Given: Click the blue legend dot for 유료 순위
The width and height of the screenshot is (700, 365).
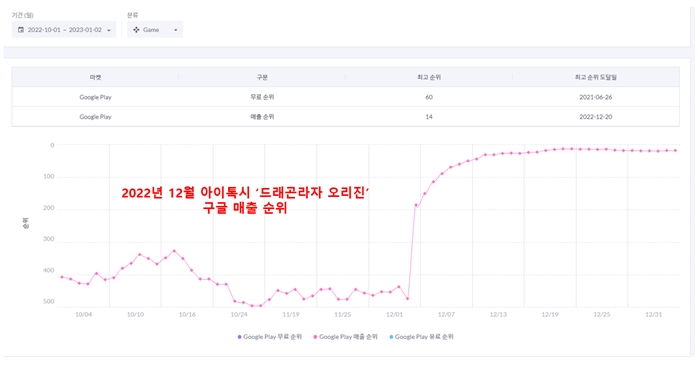Looking at the screenshot, I should [x=391, y=337].
